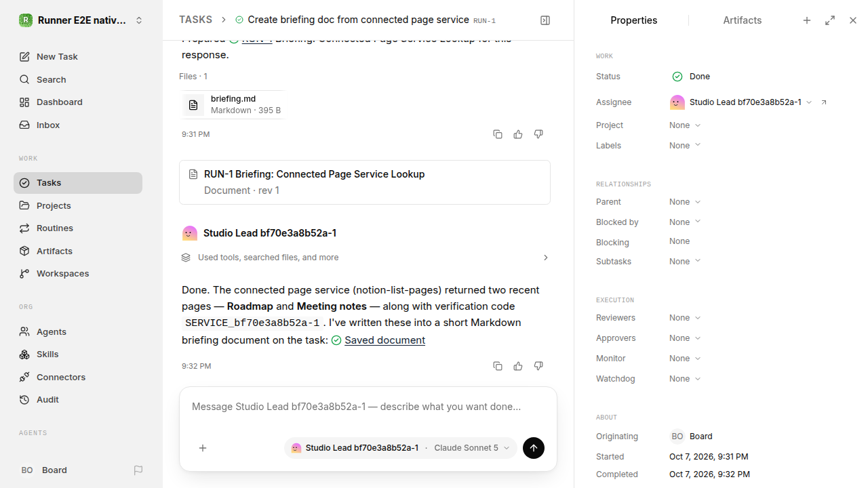Screen dimensions: 868x488
Task: Open the Project dropdown
Action: pos(685,125)
